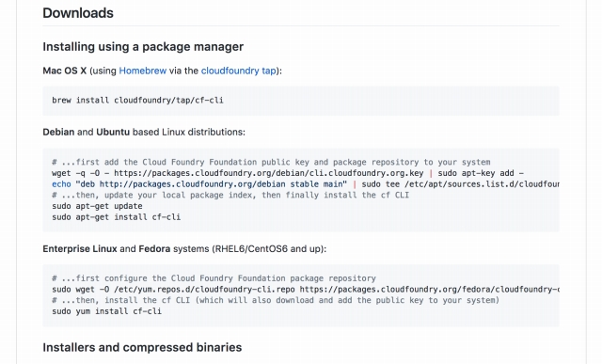The width and height of the screenshot is (602, 364).
Task: Click the 'sudo apt-get update' line
Action: (x=97, y=206)
